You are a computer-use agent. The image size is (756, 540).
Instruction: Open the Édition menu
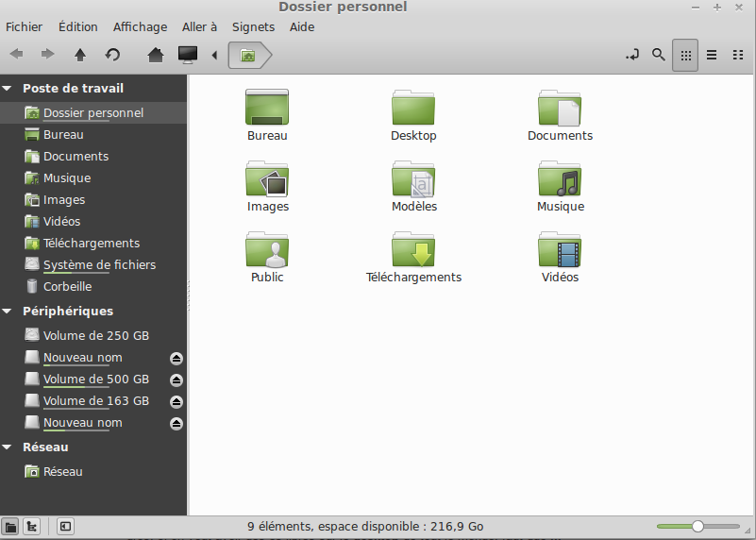[x=78, y=27]
